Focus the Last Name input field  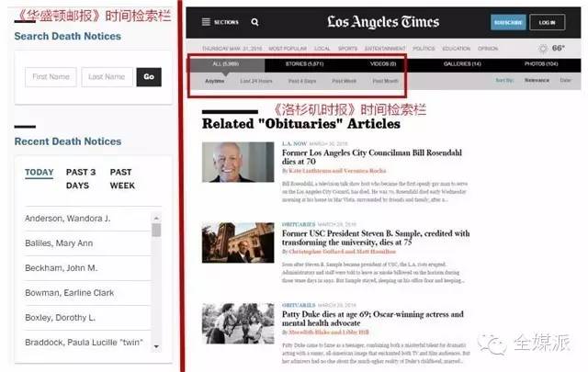(107, 77)
